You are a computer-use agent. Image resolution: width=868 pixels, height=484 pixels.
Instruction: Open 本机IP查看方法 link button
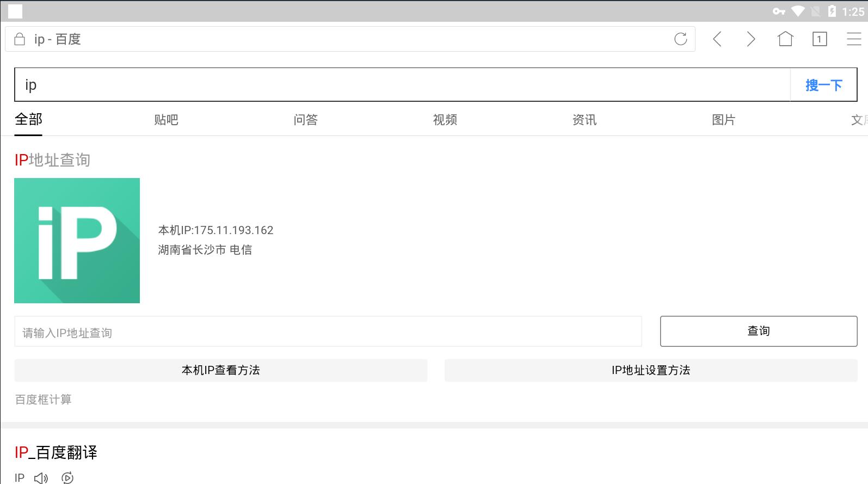tap(220, 370)
